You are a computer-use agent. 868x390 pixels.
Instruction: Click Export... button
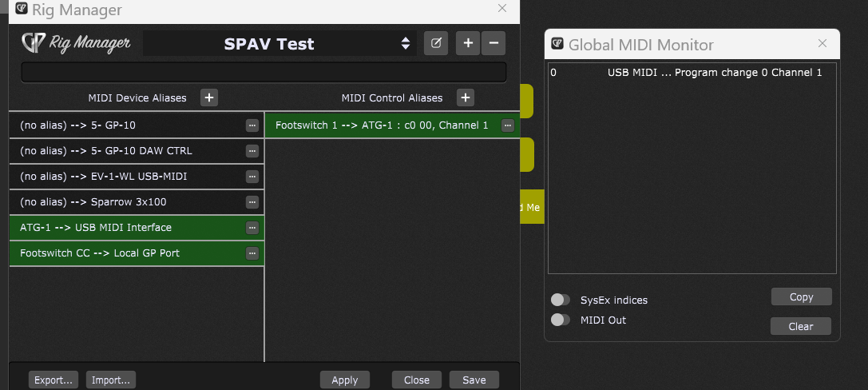click(54, 380)
